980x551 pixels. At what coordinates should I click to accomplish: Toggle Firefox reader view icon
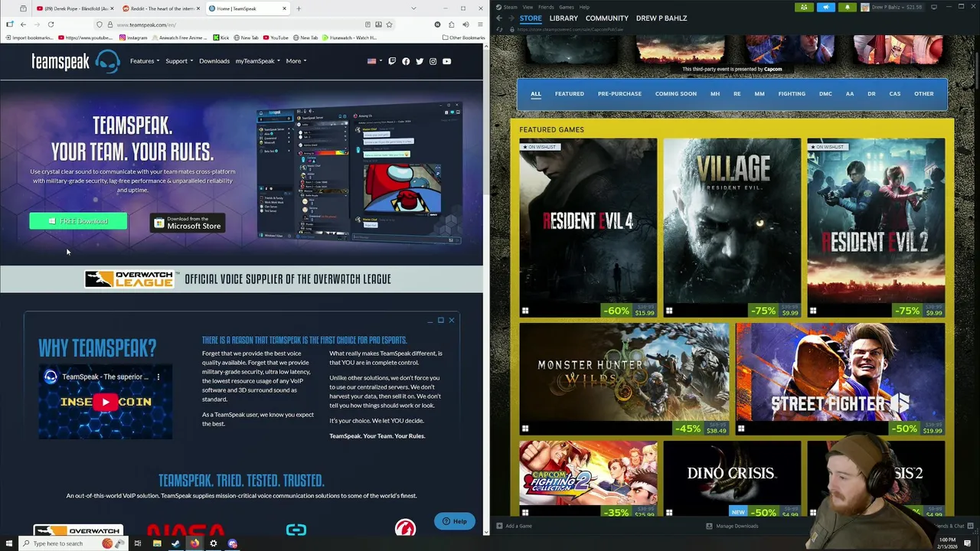coord(368,24)
